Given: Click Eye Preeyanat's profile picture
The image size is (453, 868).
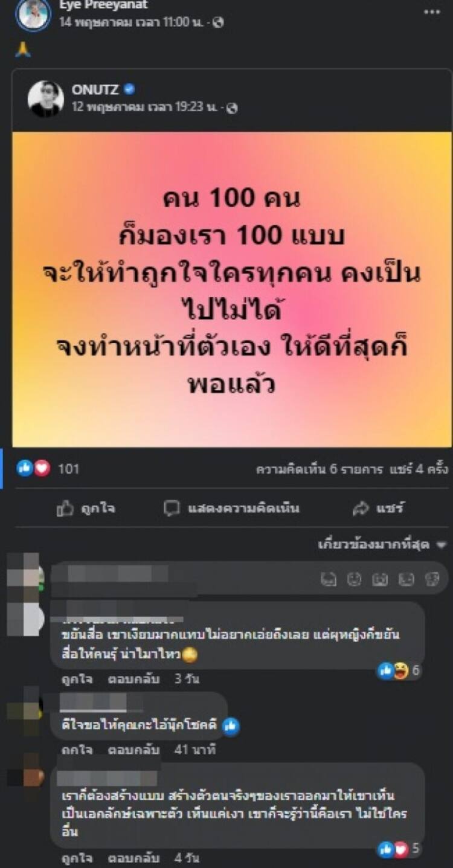Looking at the screenshot, I should [x=33, y=14].
